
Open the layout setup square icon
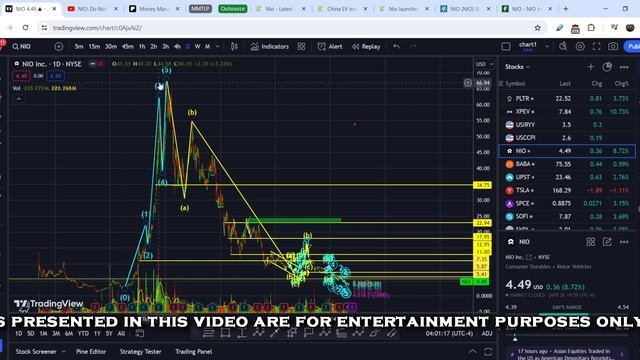pyautogui.click(x=506, y=47)
